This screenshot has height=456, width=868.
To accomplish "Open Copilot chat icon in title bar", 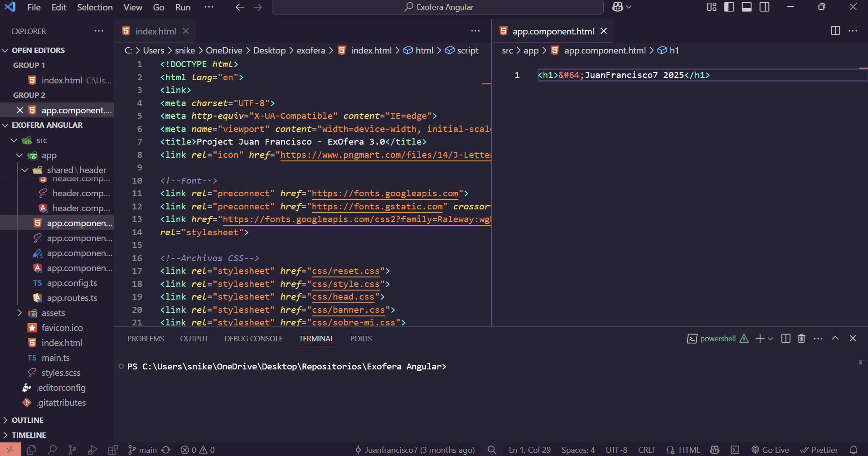I will click(617, 7).
